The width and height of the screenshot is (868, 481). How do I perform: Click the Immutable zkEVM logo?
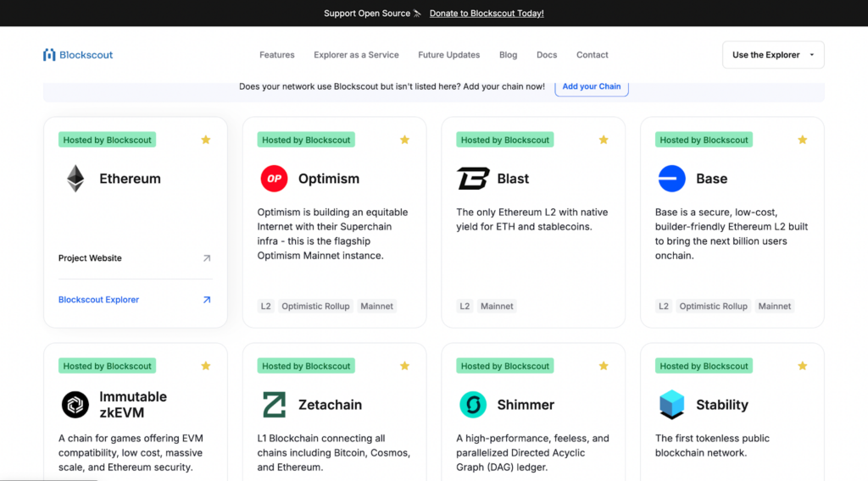(75, 405)
